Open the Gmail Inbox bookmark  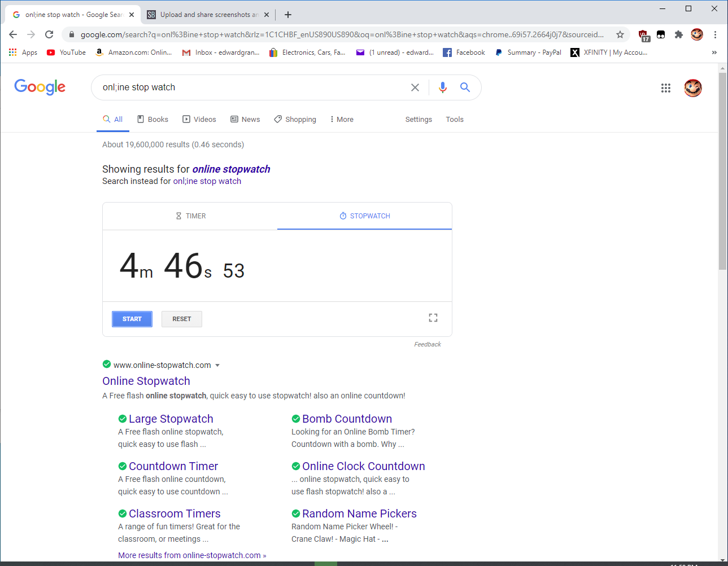point(221,52)
